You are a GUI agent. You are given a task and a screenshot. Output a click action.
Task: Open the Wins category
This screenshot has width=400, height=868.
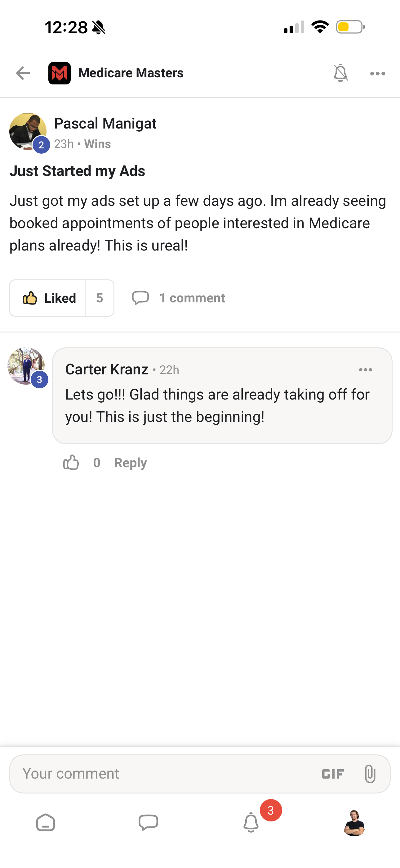[97, 144]
